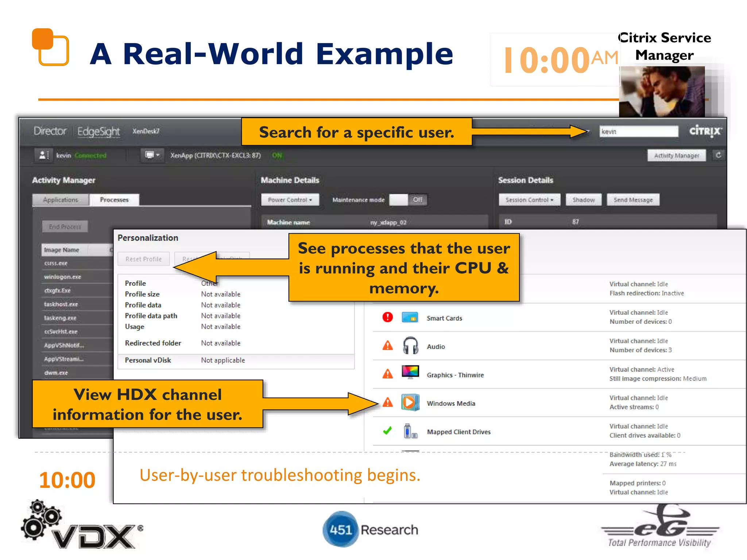Viewport: 747px width, 560px height.
Task: Click the green checkmark for Mapped Client Drives
Action: (387, 431)
